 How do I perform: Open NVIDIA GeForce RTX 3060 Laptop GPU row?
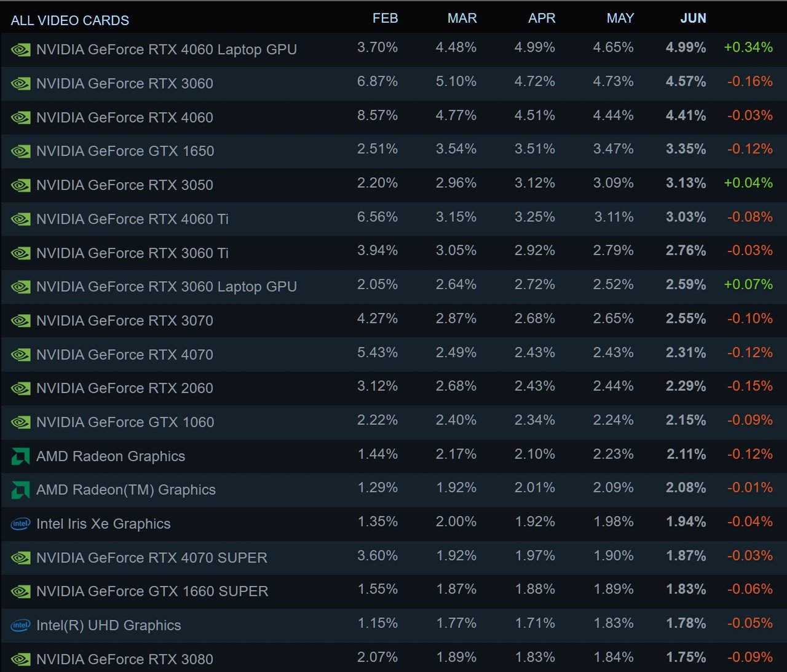[x=393, y=287]
